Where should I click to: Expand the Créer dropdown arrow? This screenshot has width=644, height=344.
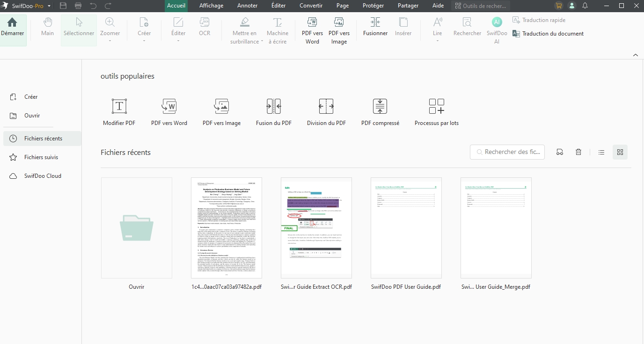click(x=144, y=41)
